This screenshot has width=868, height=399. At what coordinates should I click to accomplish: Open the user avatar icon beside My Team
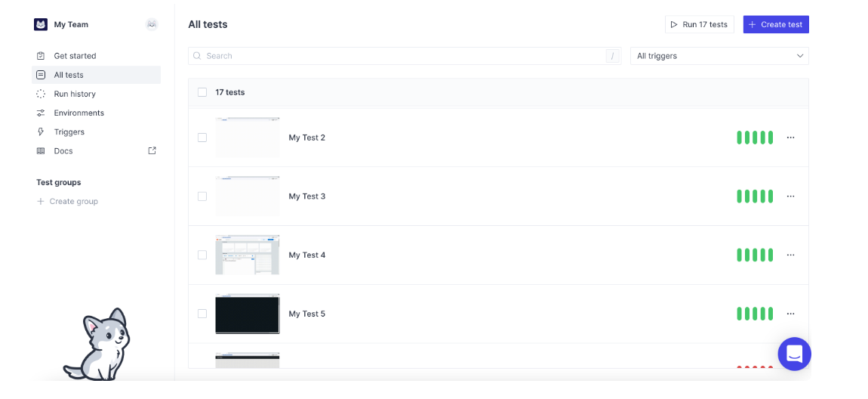click(x=152, y=24)
